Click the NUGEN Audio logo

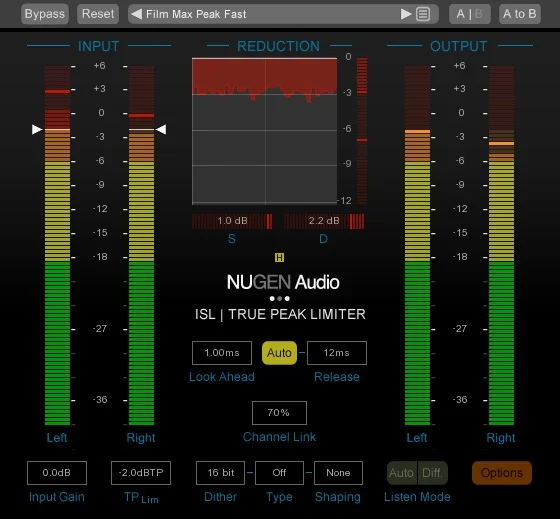(283, 282)
